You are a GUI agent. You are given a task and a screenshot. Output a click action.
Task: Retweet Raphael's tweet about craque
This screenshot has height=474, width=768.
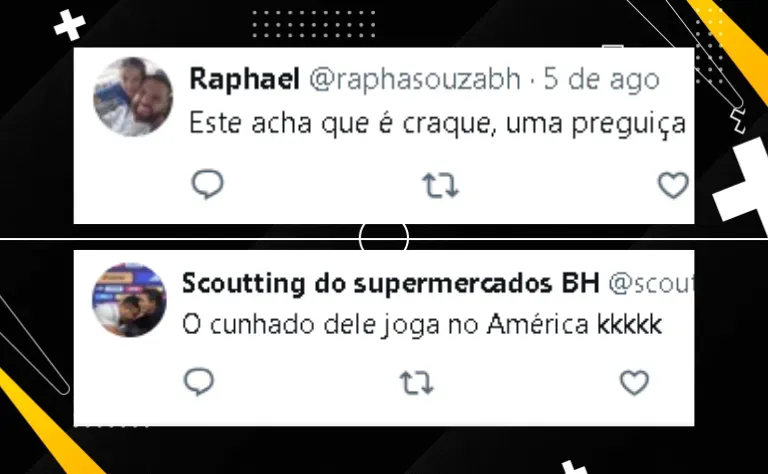coord(440,186)
